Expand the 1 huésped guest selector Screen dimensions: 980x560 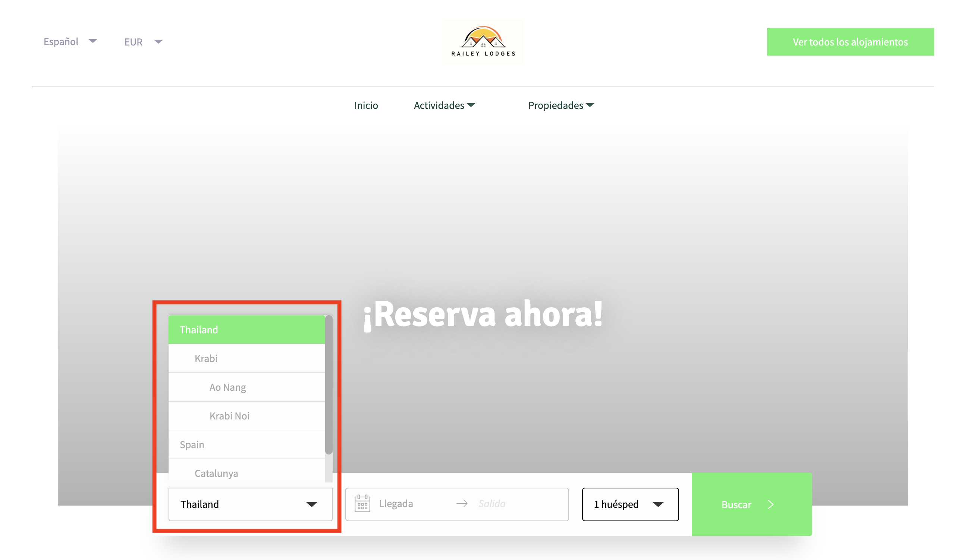point(630,504)
